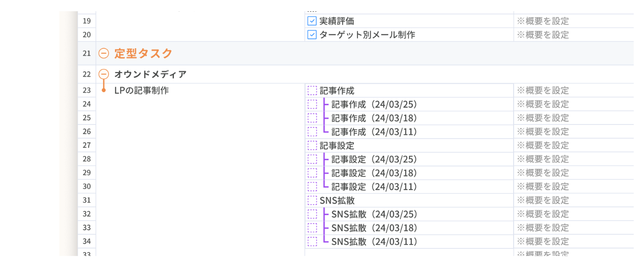Uncheck the ターゲット別メール制作 checkbox
644x264 pixels.
click(x=312, y=35)
